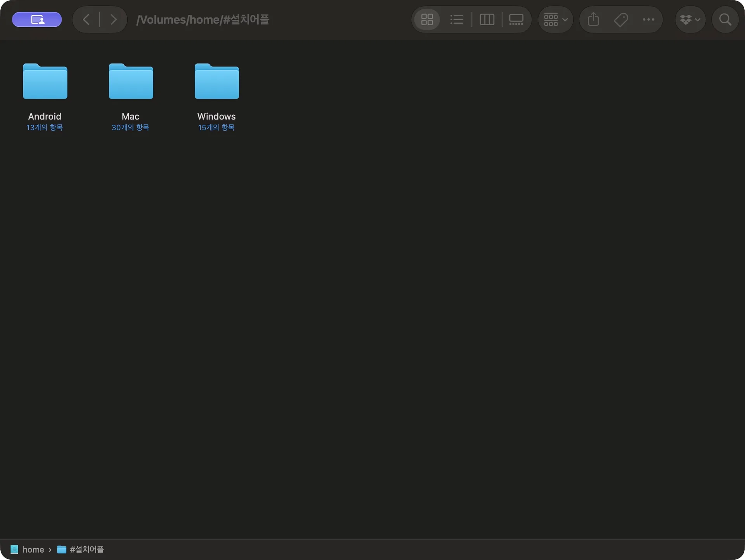Click '#설치어플' in the path bar
The width and height of the screenshot is (745, 560).
pos(81,550)
